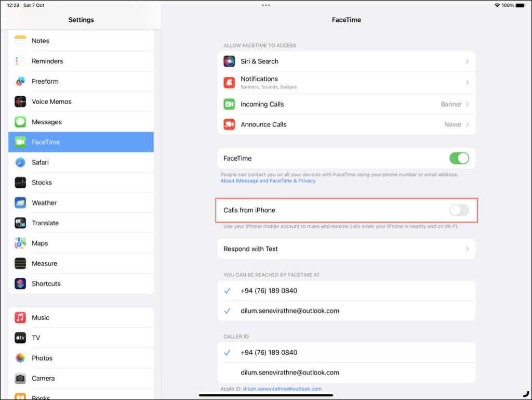Tap the three-dot multitasking control at top

(266, 5)
